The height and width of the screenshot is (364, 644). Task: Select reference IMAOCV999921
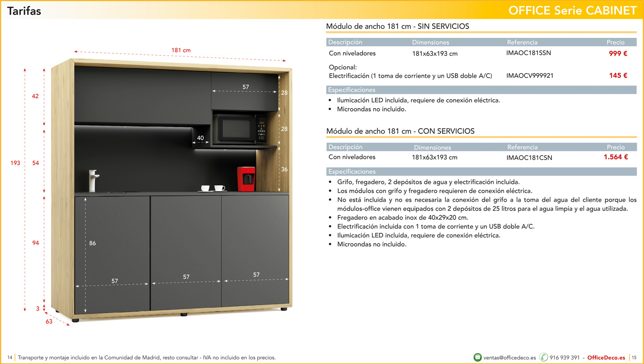click(x=530, y=76)
